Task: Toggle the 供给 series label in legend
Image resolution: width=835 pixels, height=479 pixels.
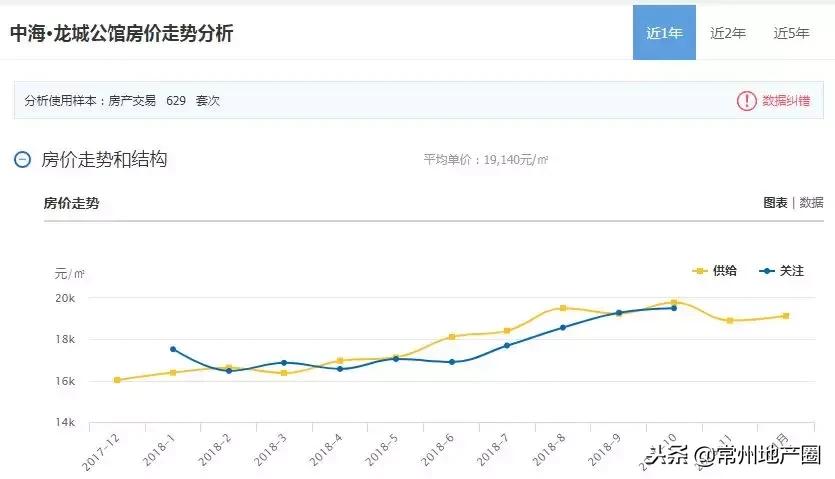Action: click(x=724, y=271)
